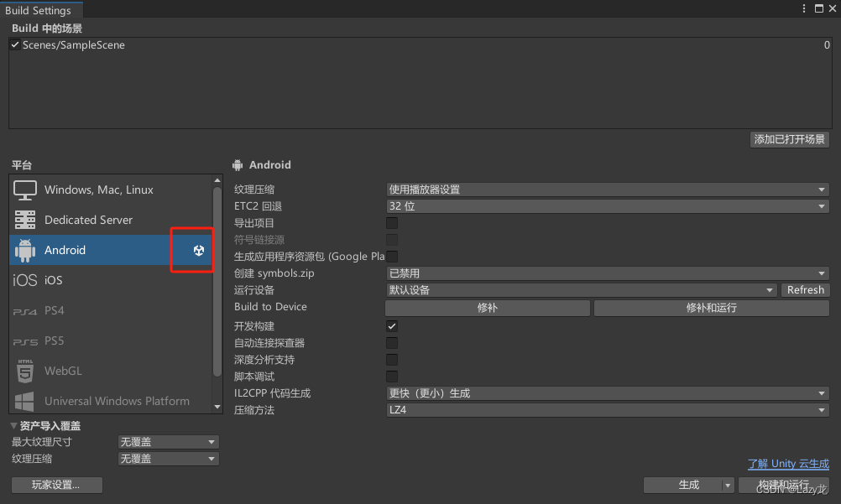Click the iOS platform logo icon
841x504 pixels.
coord(24,280)
